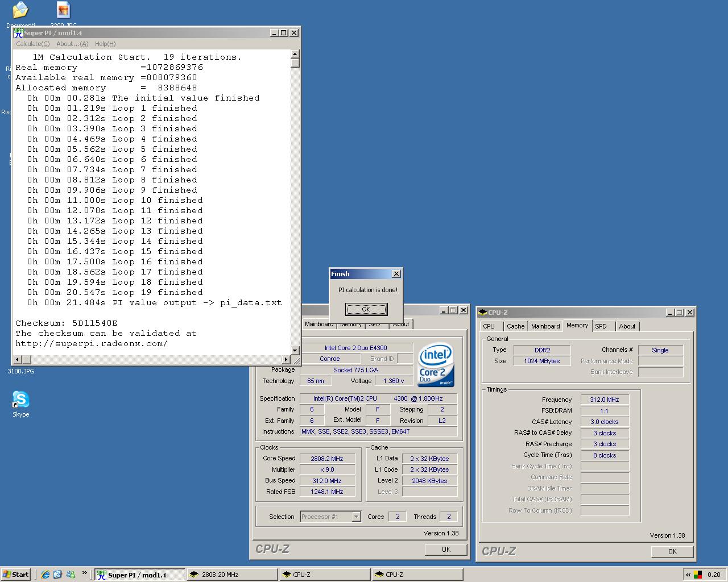728x582 pixels.
Task: Click the 0.20 tray clock readout
Action: (x=714, y=575)
